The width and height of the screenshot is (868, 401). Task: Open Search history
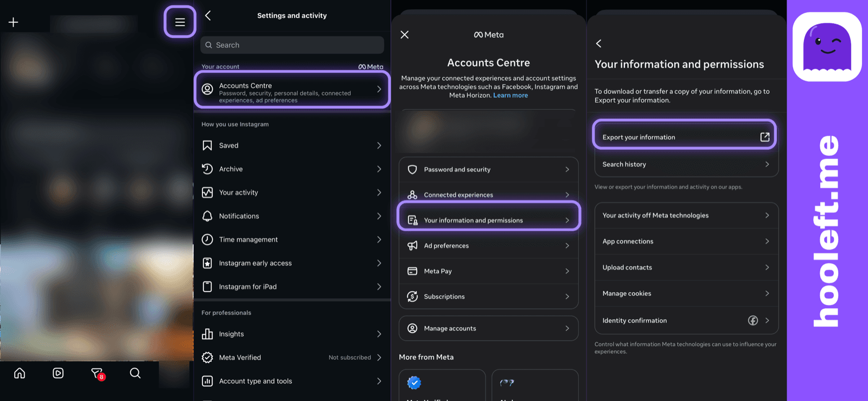(x=687, y=164)
